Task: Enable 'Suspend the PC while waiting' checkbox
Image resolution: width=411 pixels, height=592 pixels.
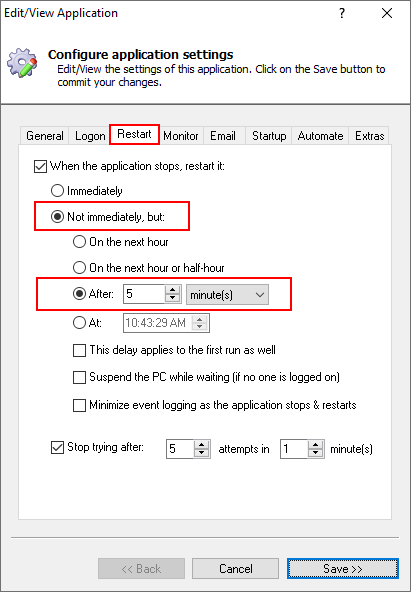Action: pos(79,377)
